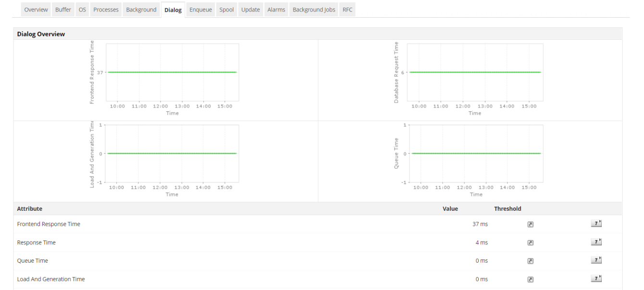Screen dimensions: 644x290
Task: Switch to the Processes tab
Action: (x=106, y=9)
